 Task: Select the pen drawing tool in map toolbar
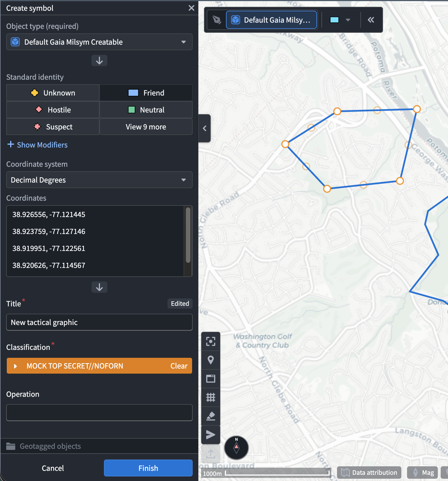[217, 20]
